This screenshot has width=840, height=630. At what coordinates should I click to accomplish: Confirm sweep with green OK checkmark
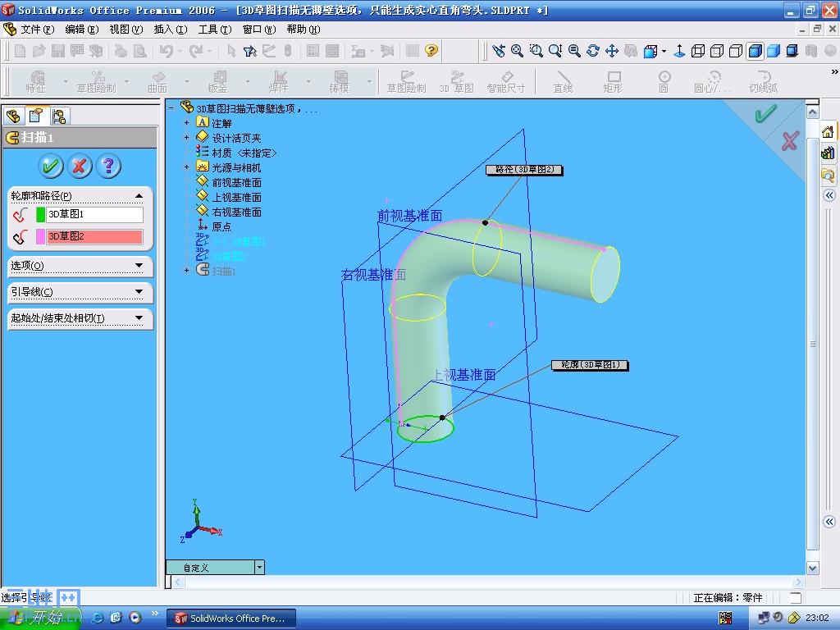51,166
